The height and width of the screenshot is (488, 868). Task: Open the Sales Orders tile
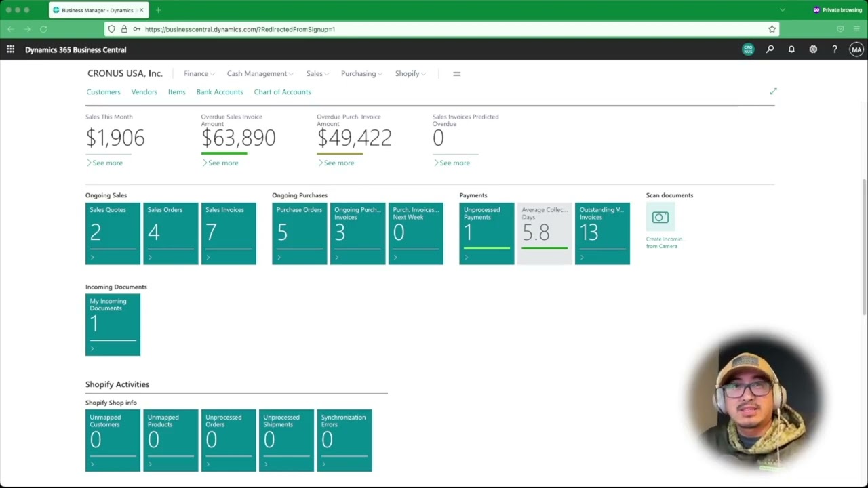171,233
